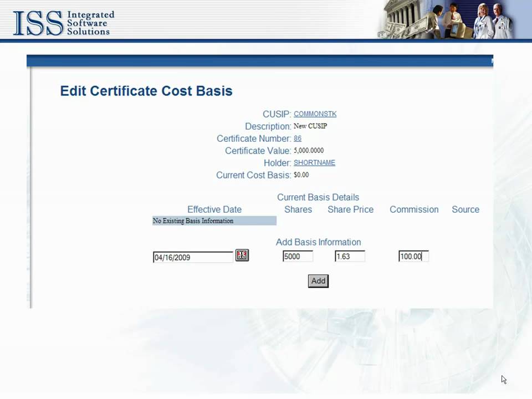Click the Current Basis Details label
532x399 pixels.
(318, 197)
